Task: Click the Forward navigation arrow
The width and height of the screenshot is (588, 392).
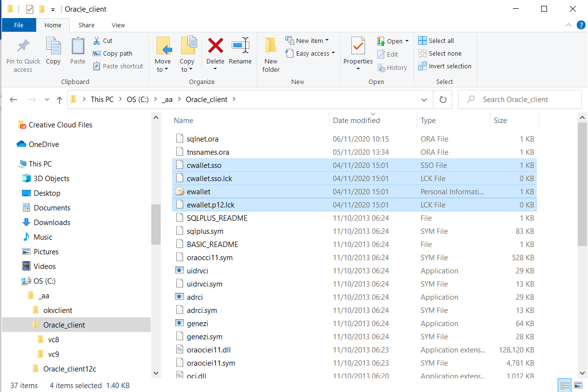Action: point(32,100)
